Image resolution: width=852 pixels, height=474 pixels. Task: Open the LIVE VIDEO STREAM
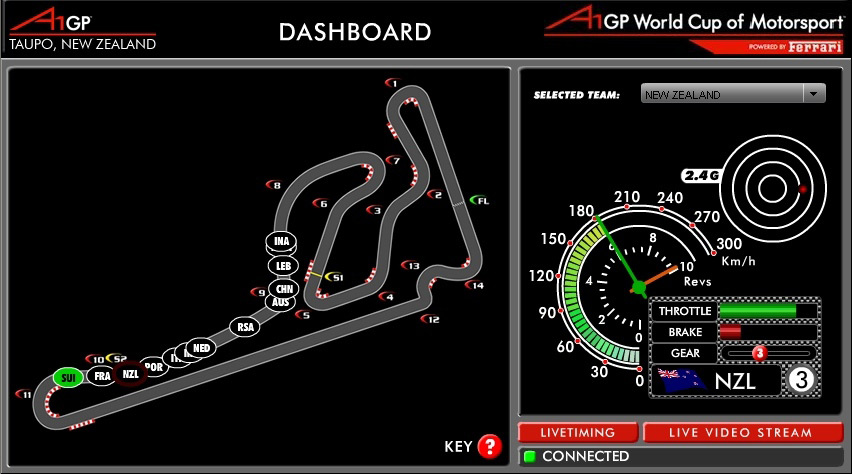click(x=741, y=432)
